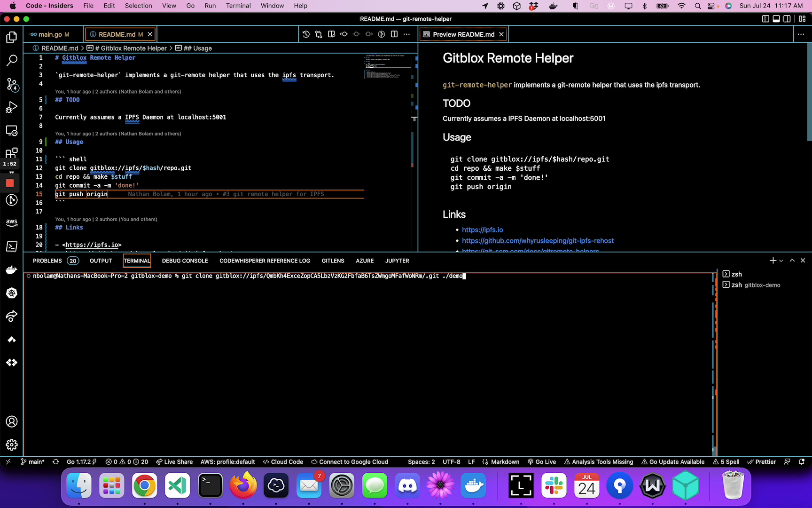The image size is (812, 508).
Task: Maximize the panel with chevron up
Action: (792, 261)
